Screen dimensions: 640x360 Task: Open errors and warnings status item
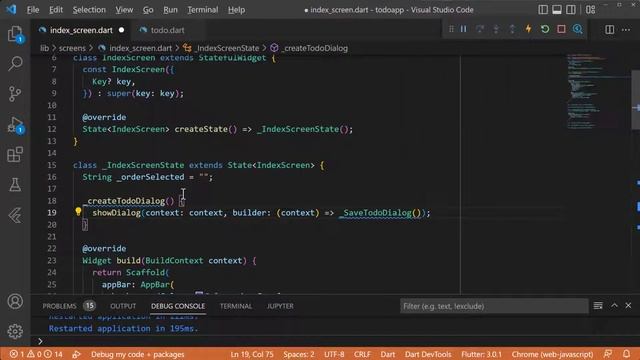36,354
